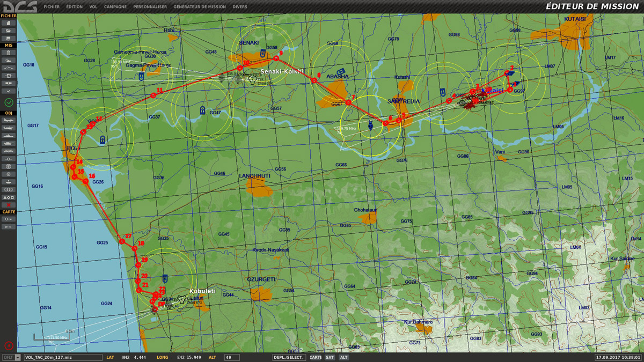Open the GÉNÉRATEUR DE MISSION menu

coord(200,7)
